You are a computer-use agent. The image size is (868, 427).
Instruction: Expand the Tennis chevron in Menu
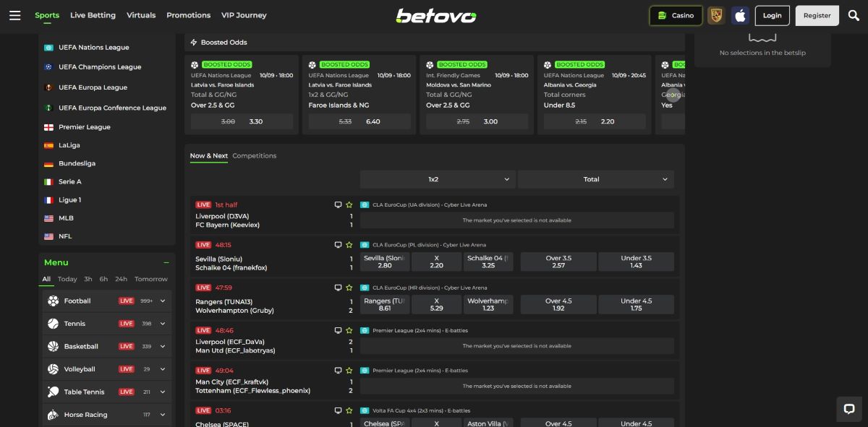163,324
